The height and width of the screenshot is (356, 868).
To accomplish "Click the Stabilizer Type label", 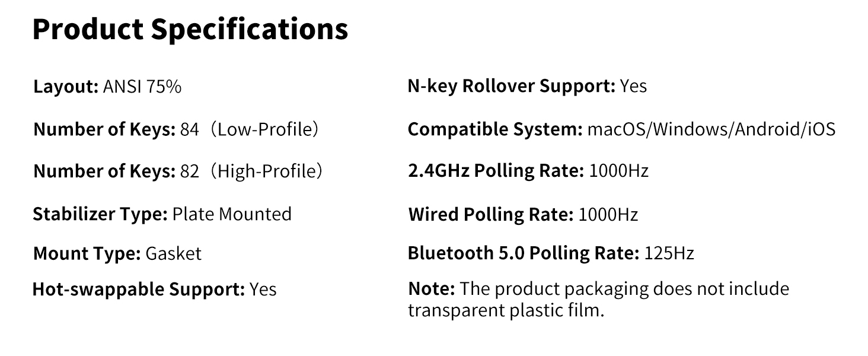I will (100, 214).
